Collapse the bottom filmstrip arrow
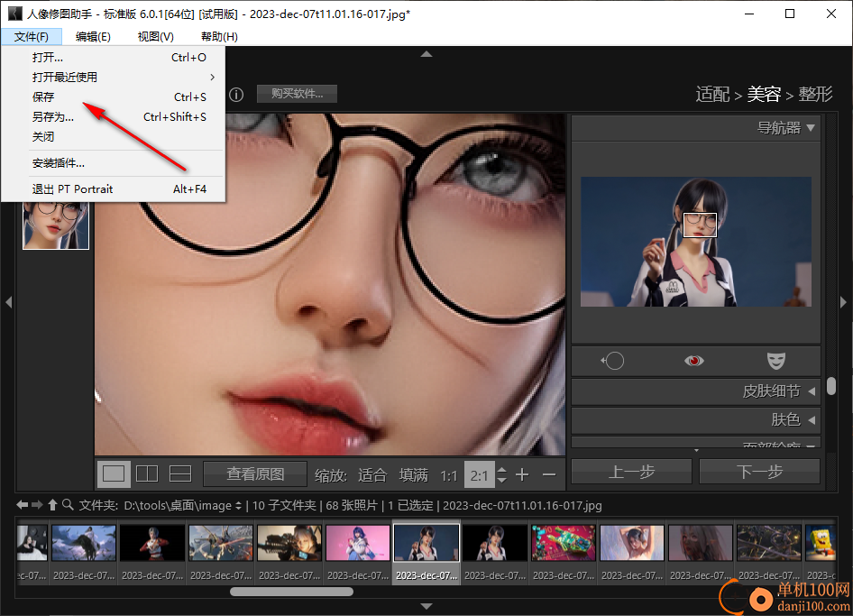This screenshot has width=853, height=616. coord(426,606)
